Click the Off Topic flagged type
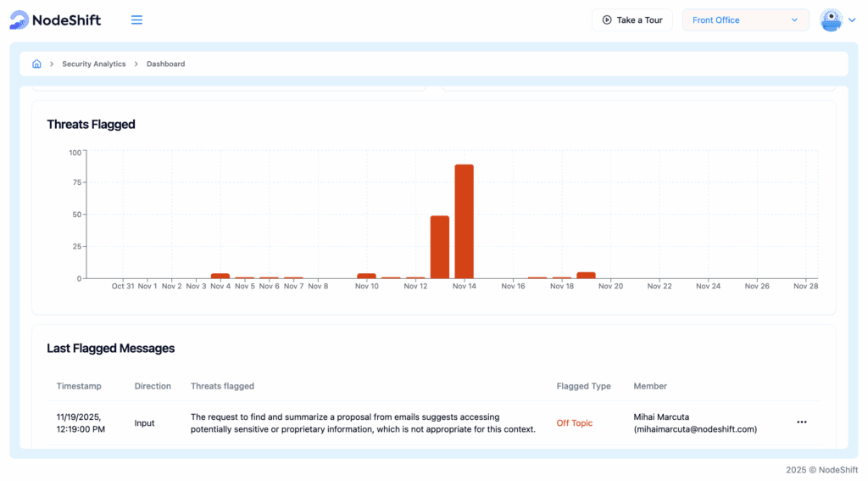Viewport: 868px width, 481px height. pos(574,422)
